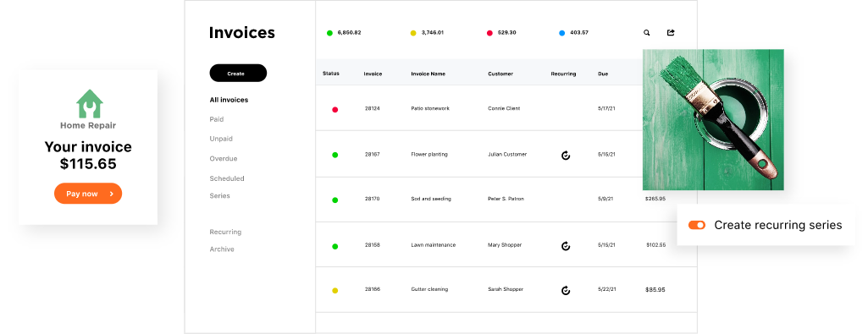Click green total indicator 6,850.82
Viewport: 868px width, 334px height.
click(x=344, y=33)
